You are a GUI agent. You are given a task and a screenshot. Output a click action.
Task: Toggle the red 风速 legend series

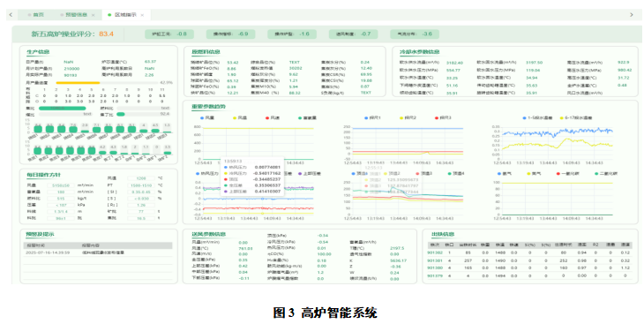tap(273, 118)
